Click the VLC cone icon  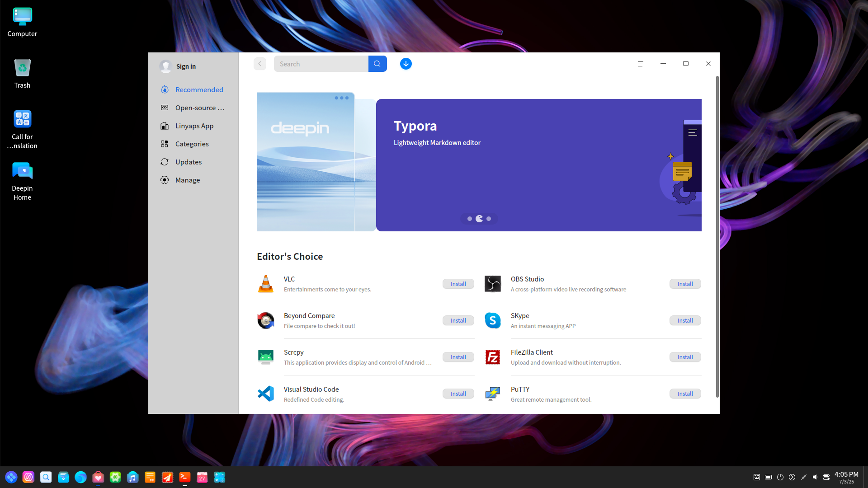tap(266, 284)
